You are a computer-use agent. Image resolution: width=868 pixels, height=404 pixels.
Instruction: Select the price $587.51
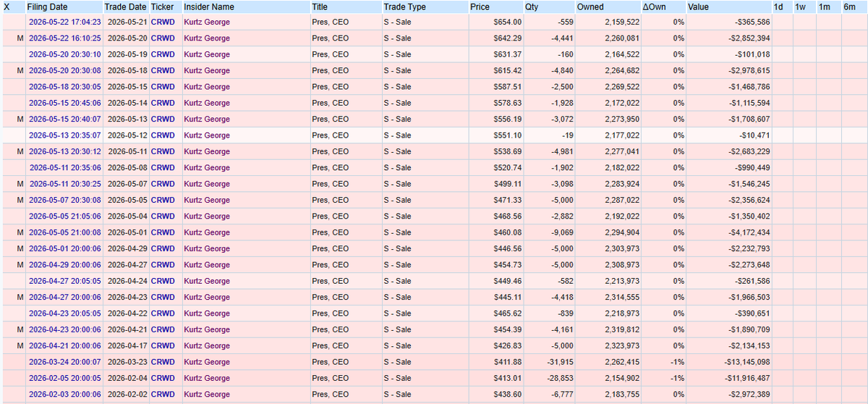[508, 87]
